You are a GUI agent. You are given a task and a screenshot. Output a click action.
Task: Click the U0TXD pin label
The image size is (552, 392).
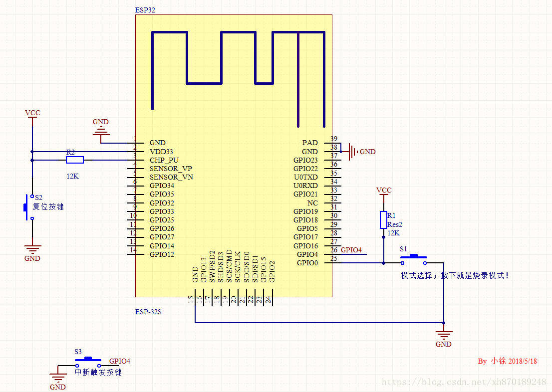tap(306, 178)
